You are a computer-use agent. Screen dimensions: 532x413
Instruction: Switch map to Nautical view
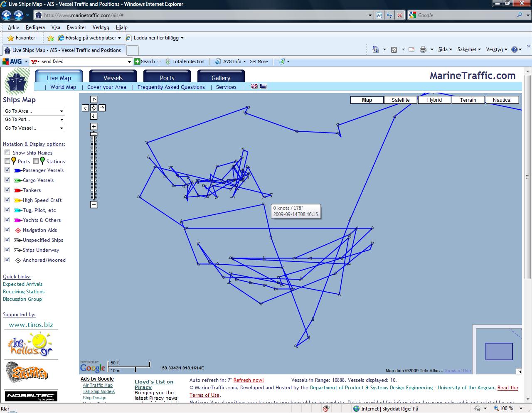[x=502, y=100]
